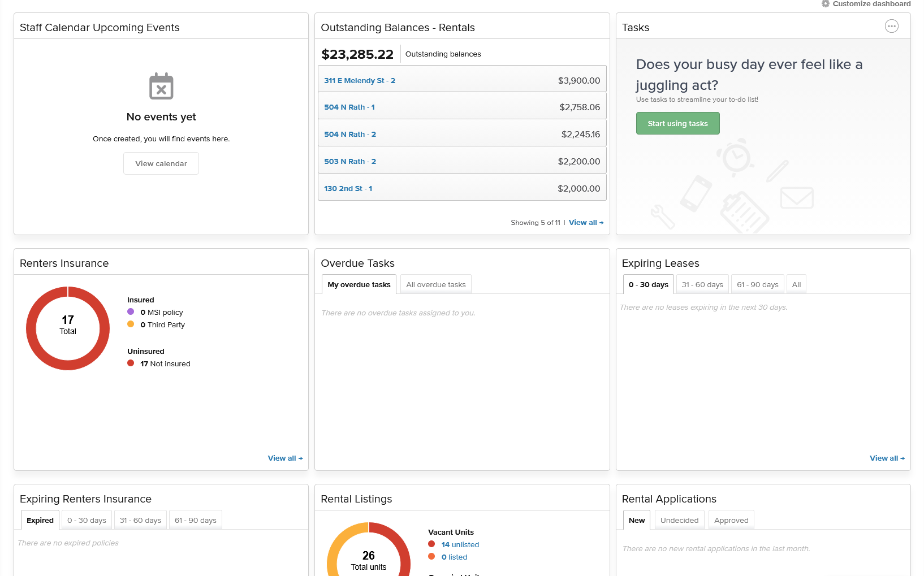The height and width of the screenshot is (576, 924).
Task: Click the $23,285.22 outstanding balance total
Action: [357, 54]
